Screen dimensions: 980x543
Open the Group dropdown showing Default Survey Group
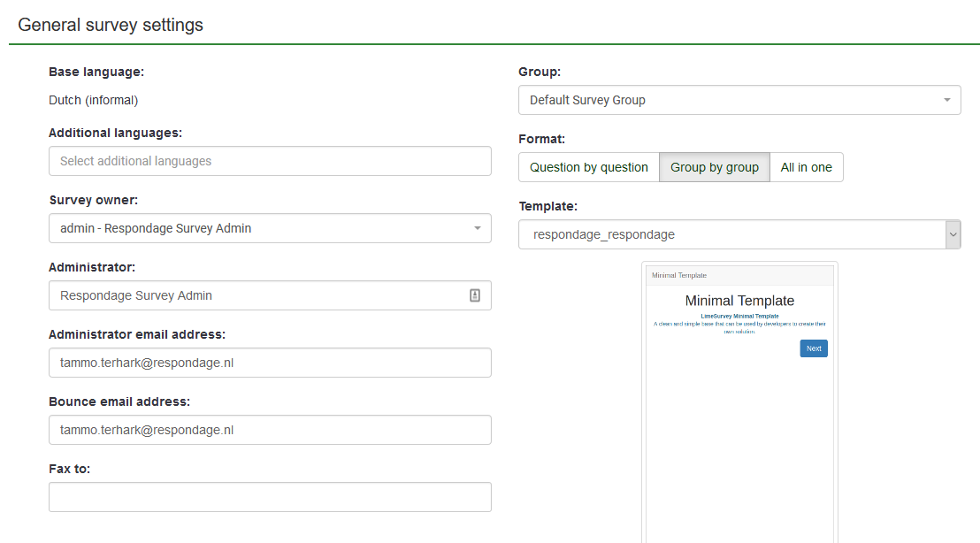[x=739, y=100]
